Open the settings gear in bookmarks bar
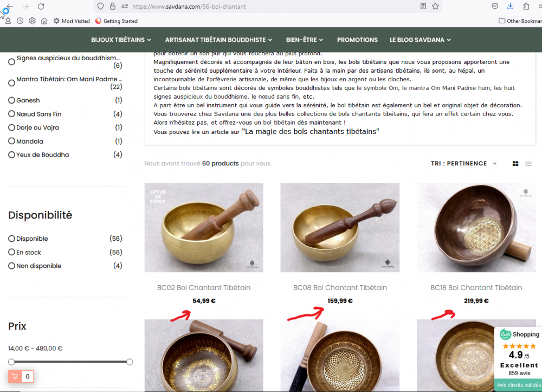The height and width of the screenshot is (392, 542). [x=32, y=21]
